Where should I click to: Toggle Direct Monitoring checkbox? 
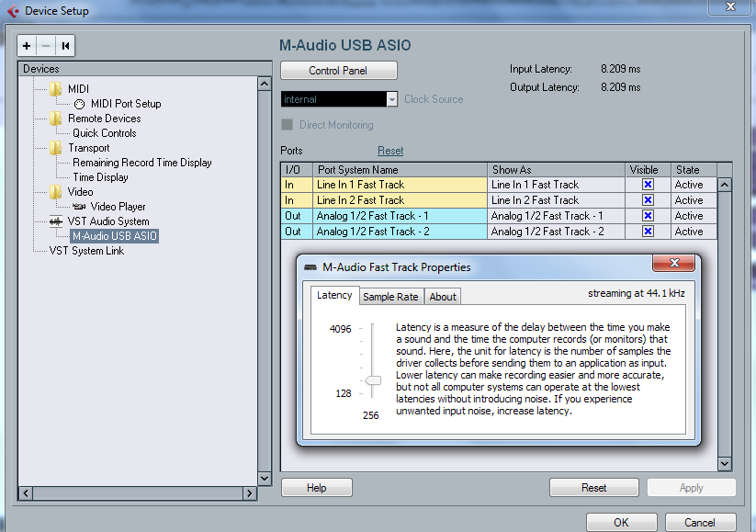coord(288,125)
